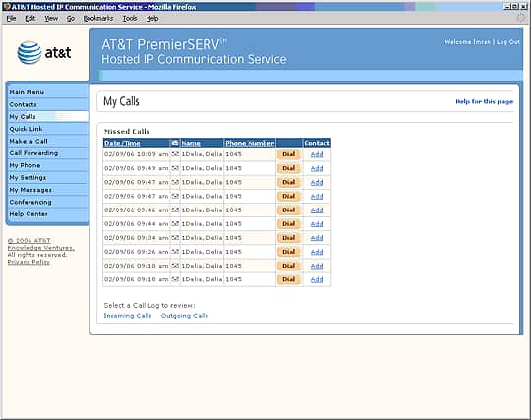Add 09:46 am caller as contact
The height and width of the screenshot is (420, 531).
[317, 210]
